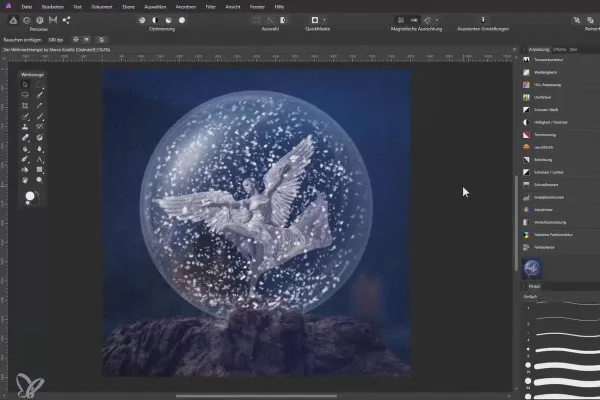The image size is (600, 400).
Task: Open the Ebene menu
Action: coord(129,7)
